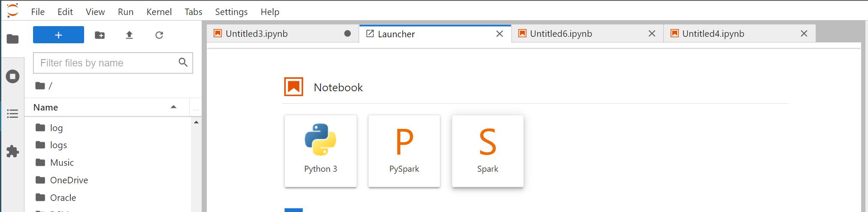The height and width of the screenshot is (212, 868).
Task: Select the Launcher tab
Action: [435, 34]
